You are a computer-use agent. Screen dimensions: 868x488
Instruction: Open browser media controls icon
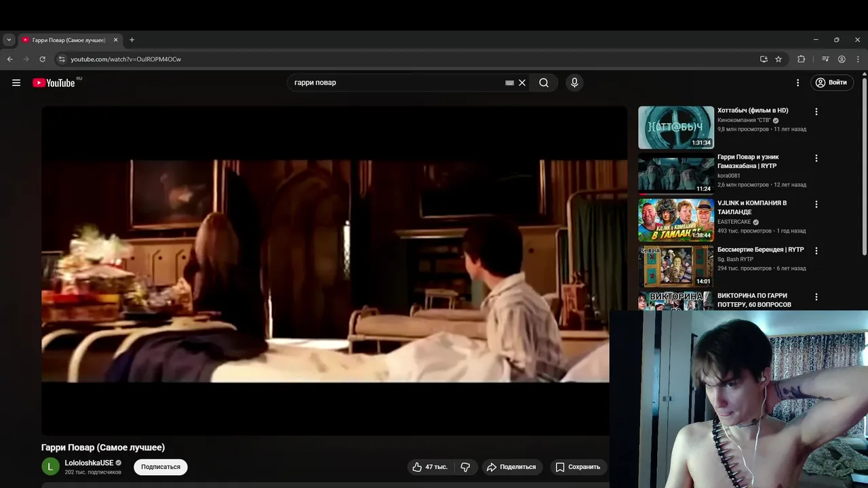(x=825, y=59)
